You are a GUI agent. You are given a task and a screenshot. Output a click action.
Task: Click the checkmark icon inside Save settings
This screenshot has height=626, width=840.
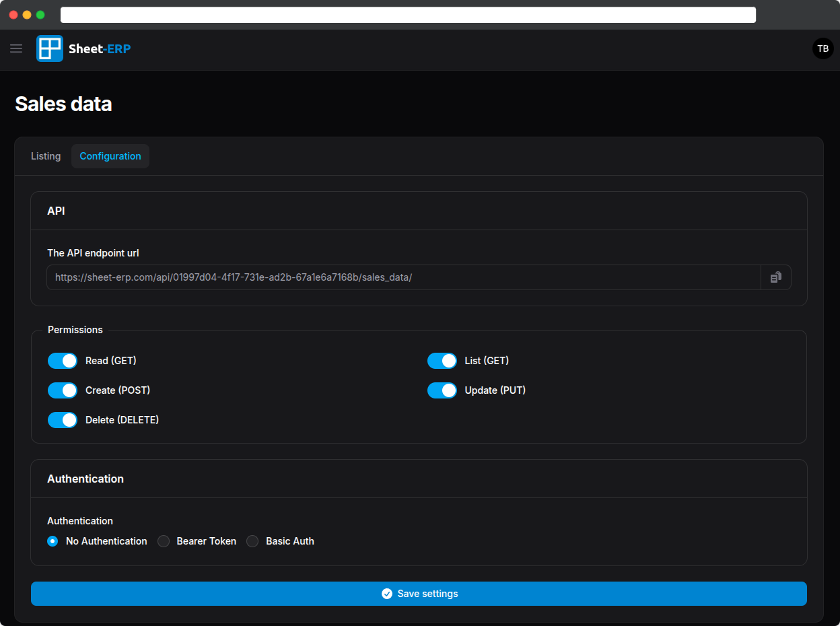(x=387, y=594)
